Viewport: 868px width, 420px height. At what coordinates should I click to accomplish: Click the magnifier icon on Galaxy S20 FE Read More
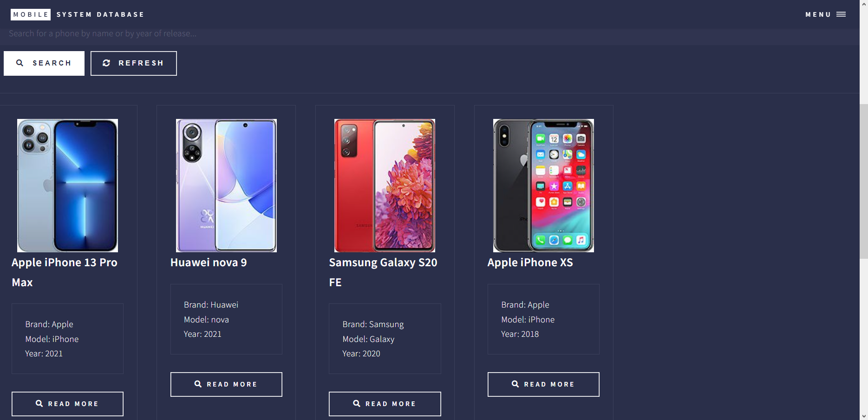357,404
